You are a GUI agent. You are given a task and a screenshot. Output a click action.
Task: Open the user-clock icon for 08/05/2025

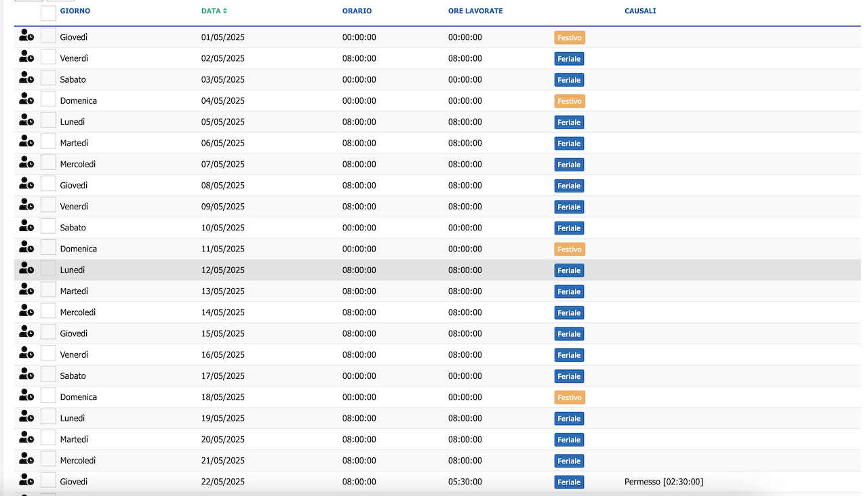point(26,184)
